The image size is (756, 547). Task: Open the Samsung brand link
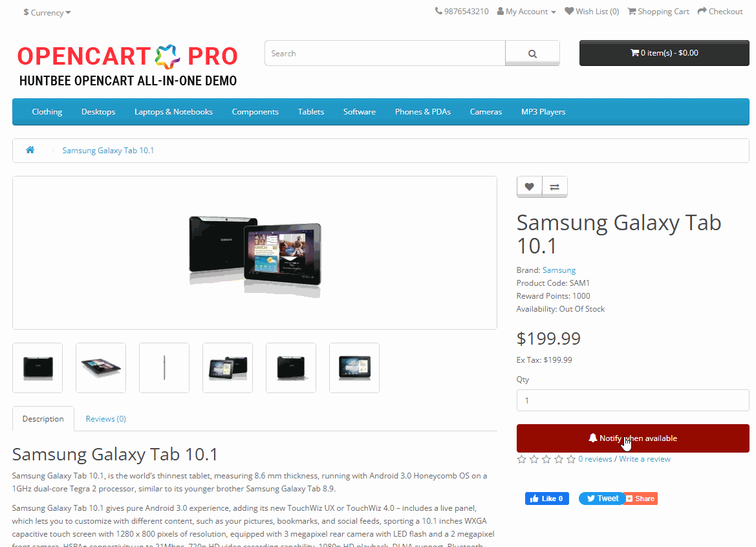tap(559, 270)
